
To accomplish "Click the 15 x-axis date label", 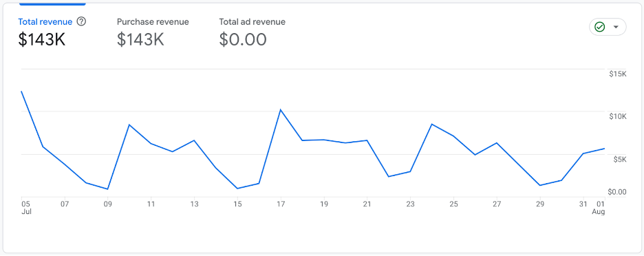I will pyautogui.click(x=237, y=204).
